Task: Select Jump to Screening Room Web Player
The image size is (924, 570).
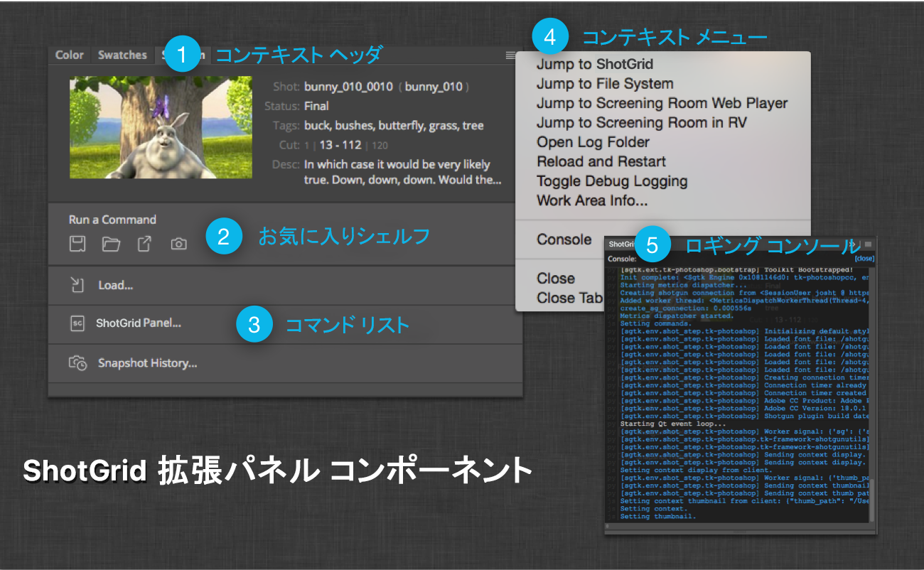Action: click(x=662, y=103)
